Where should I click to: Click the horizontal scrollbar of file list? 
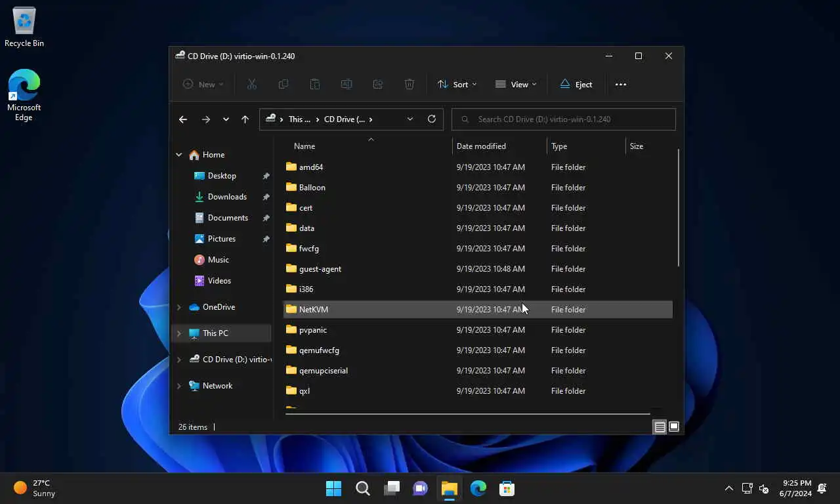pyautogui.click(x=467, y=413)
